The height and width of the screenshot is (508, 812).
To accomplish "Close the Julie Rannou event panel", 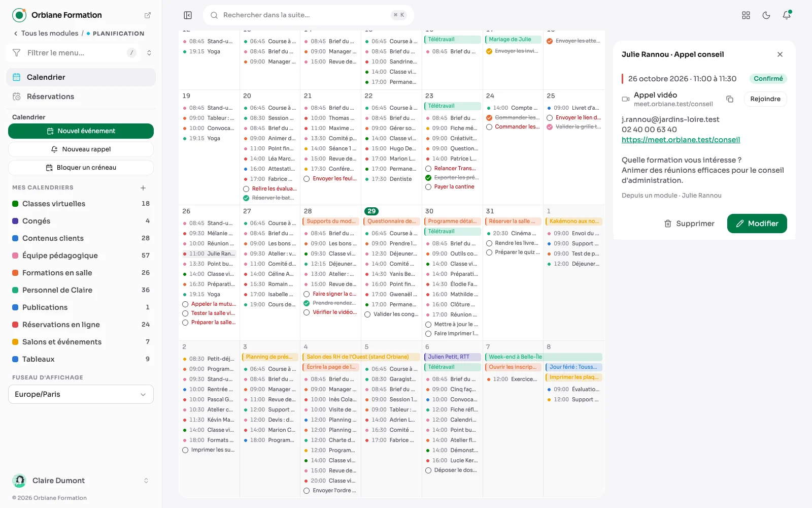I will click(x=780, y=54).
